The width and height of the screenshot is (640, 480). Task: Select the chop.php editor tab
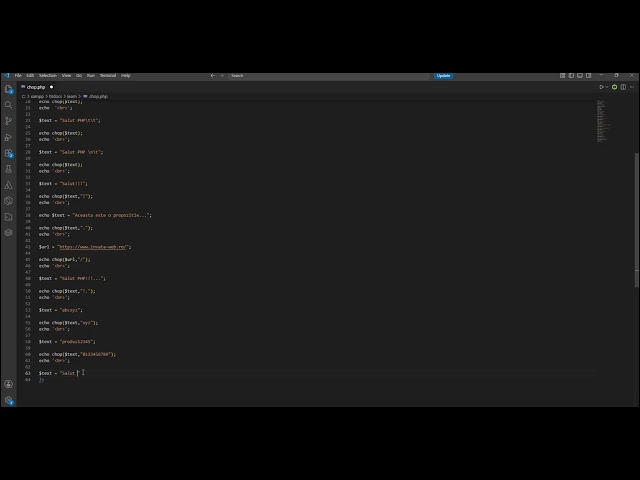click(37, 87)
